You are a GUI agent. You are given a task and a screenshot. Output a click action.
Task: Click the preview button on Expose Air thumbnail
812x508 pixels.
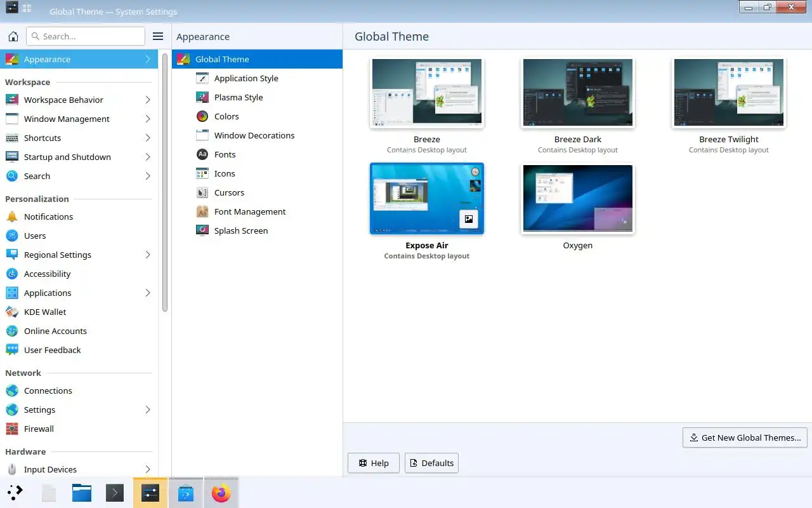(x=468, y=219)
